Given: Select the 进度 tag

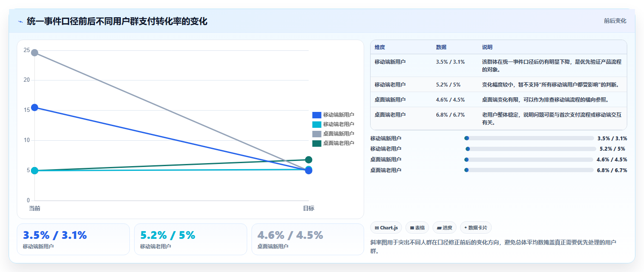Looking at the screenshot, I should (x=445, y=228).
